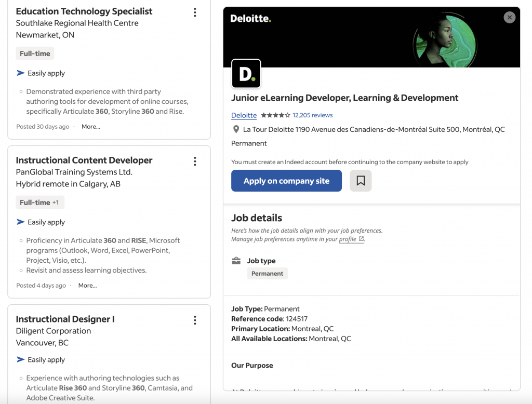Open Instructional Designer I job title
This screenshot has height=404, width=532.
pyautogui.click(x=65, y=319)
